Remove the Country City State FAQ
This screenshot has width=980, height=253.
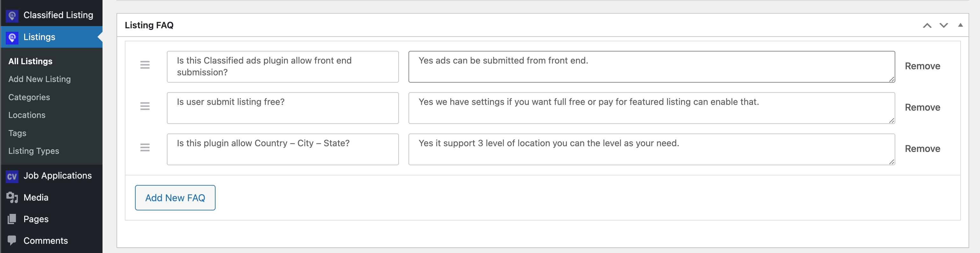click(x=923, y=149)
